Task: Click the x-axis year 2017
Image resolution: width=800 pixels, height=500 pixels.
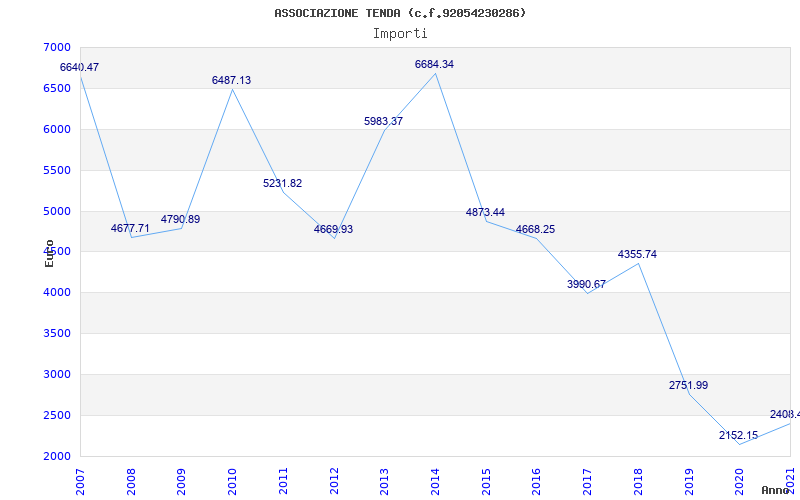Action: tap(587, 481)
